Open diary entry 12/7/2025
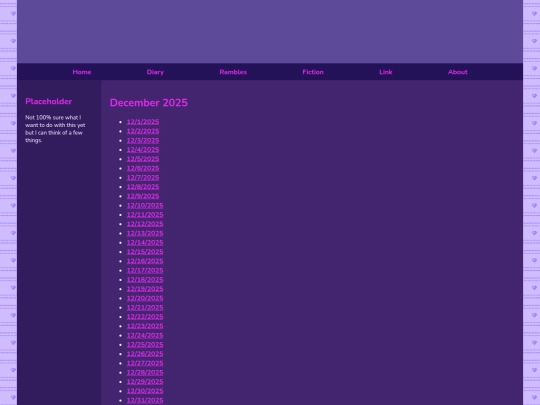 click(143, 177)
